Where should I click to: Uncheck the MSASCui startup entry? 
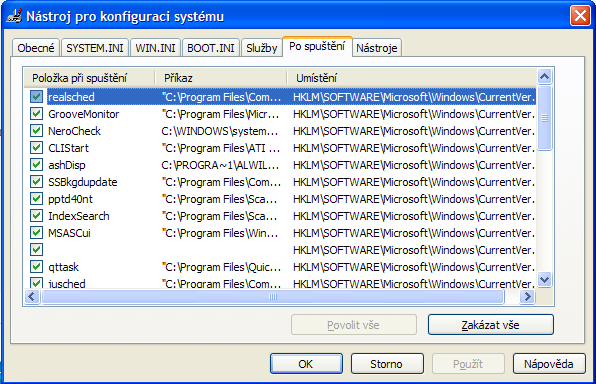tap(36, 233)
